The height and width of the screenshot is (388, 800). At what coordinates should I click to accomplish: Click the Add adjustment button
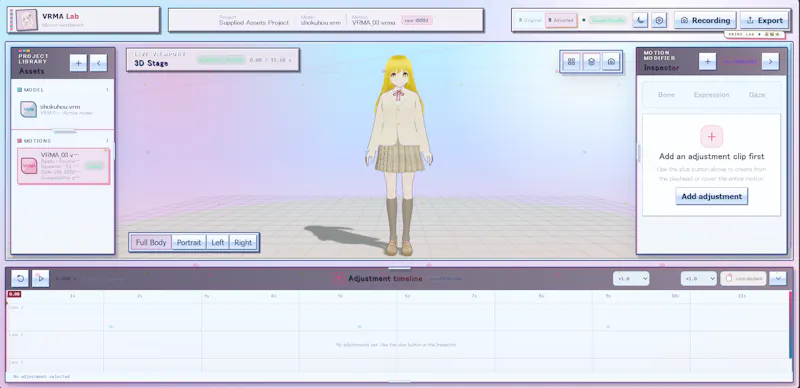pyautogui.click(x=712, y=197)
